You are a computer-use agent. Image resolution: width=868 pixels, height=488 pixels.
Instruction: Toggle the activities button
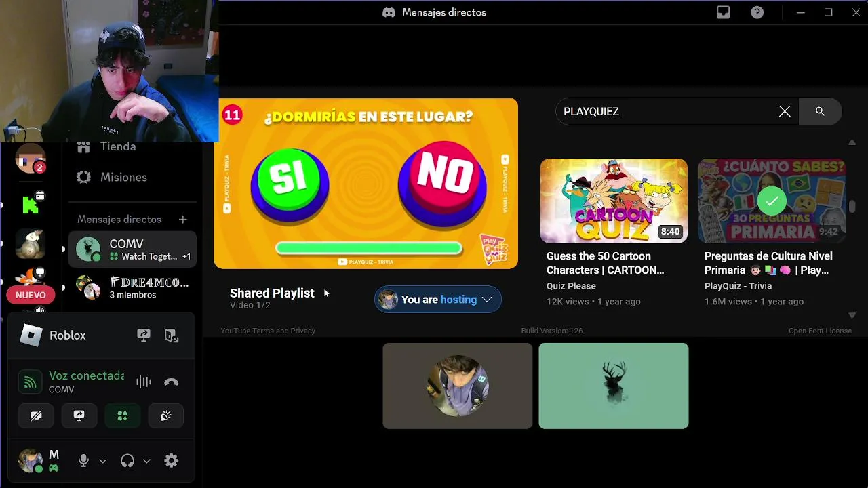[123, 415]
